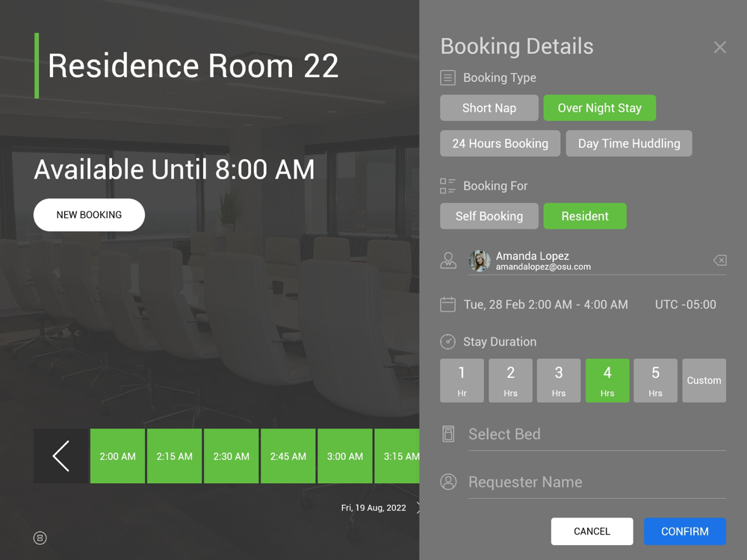
Task: Select the 2:45 AM time slot
Action: (x=288, y=455)
